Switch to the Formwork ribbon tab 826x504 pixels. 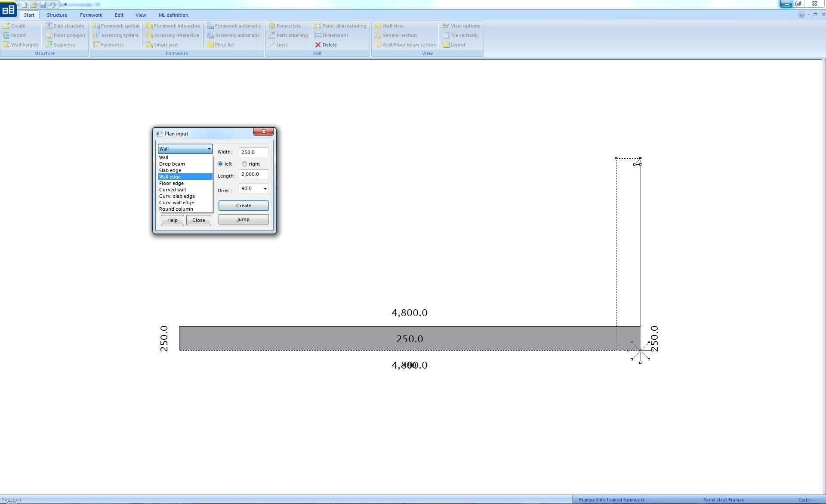click(91, 15)
